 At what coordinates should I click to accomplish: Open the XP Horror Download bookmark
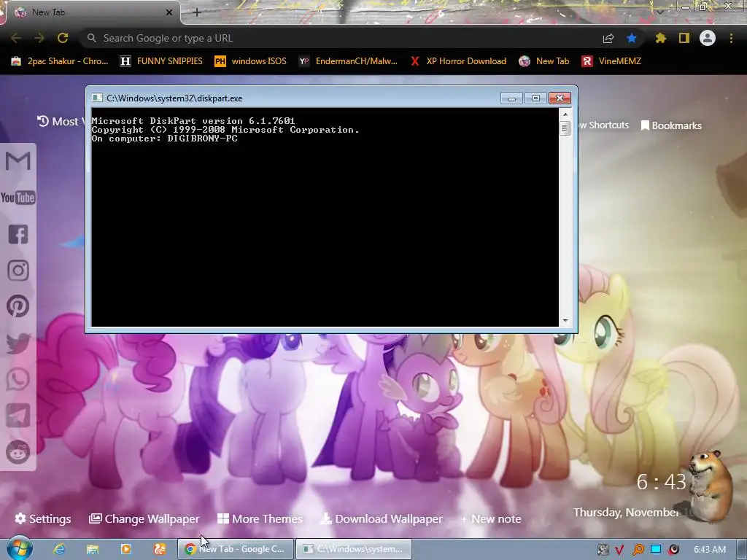click(x=458, y=61)
